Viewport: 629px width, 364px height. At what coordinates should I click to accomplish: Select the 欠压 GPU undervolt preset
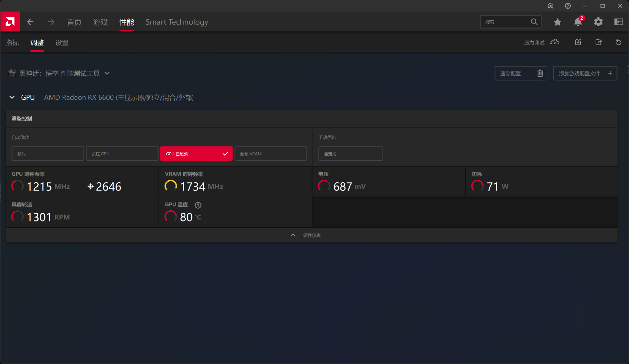122,154
